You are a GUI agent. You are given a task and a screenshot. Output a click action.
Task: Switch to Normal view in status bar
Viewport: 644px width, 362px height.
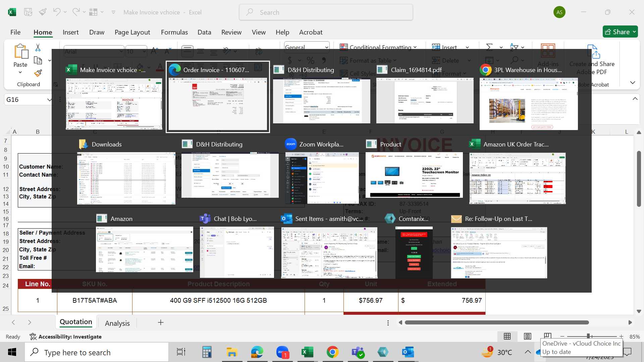pos(507,336)
